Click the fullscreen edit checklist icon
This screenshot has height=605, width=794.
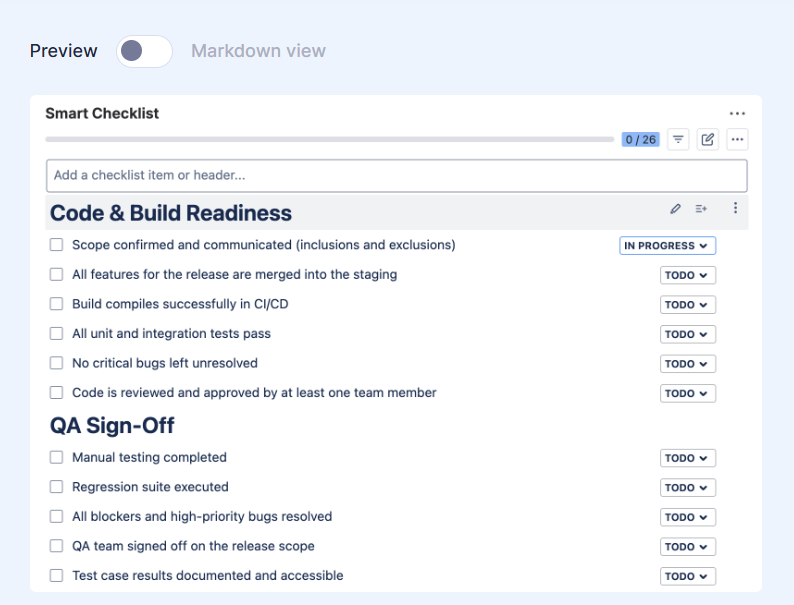point(708,140)
